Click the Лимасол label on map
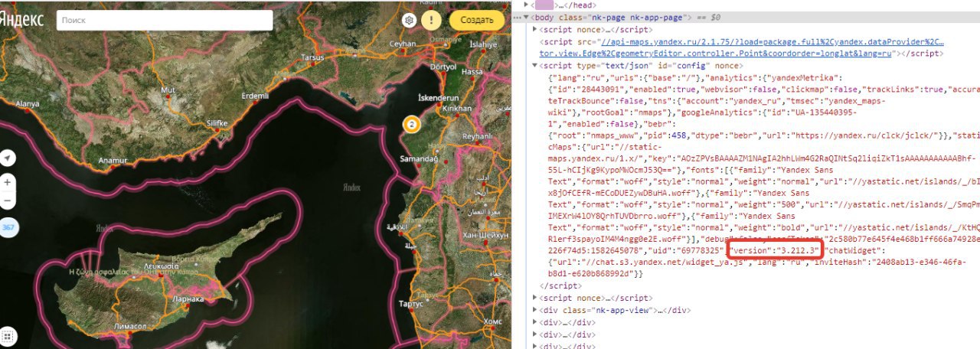Screen dimensions: 980x349 click(129, 326)
